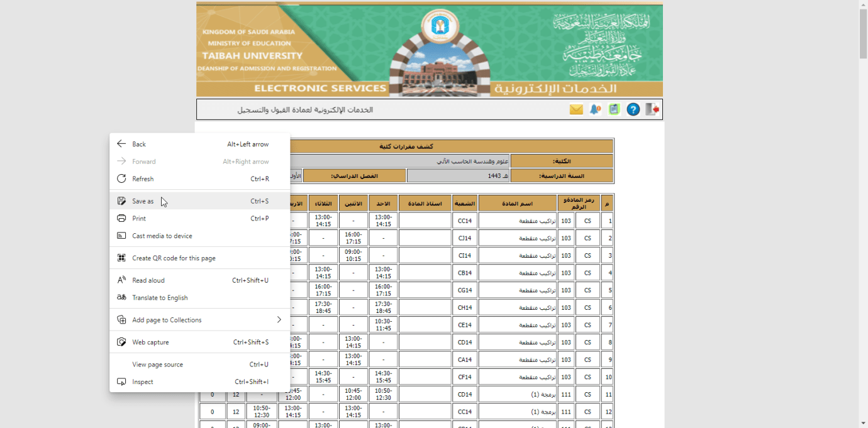This screenshot has width=868, height=428.
Task: Click the '10:30-11:45' time cell in row 7
Action: click(383, 325)
